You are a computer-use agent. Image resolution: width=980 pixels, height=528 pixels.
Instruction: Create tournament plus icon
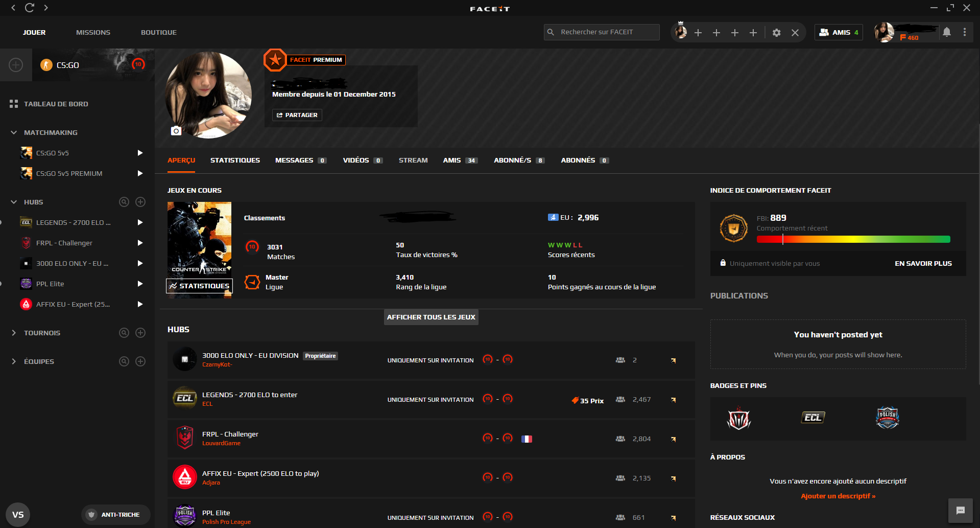[x=140, y=333]
